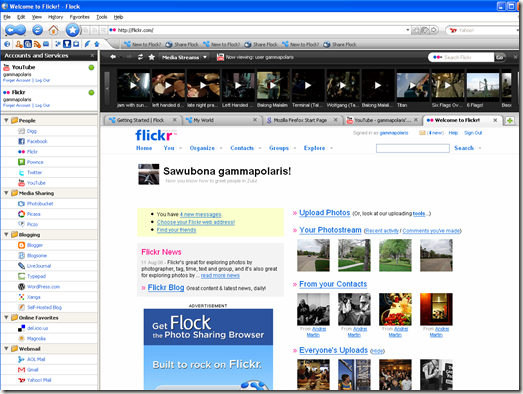Click the media bar star icon
Screen dimensions: 523x394
[151, 57]
